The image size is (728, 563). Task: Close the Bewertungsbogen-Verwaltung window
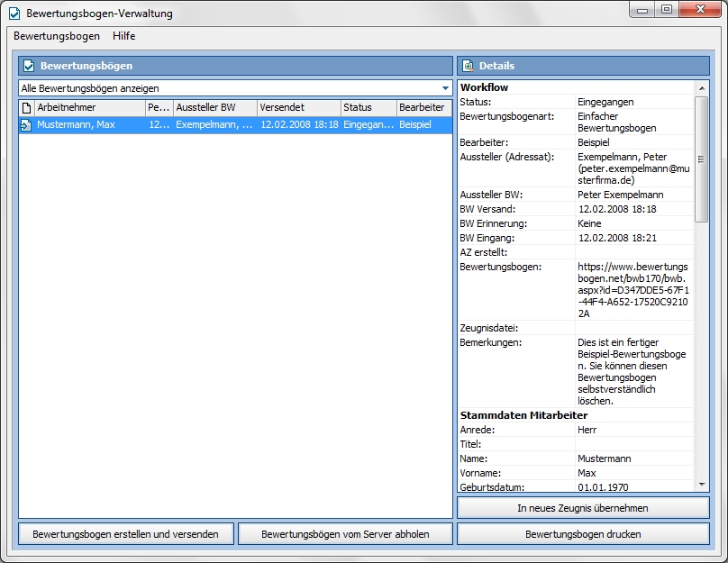click(701, 9)
